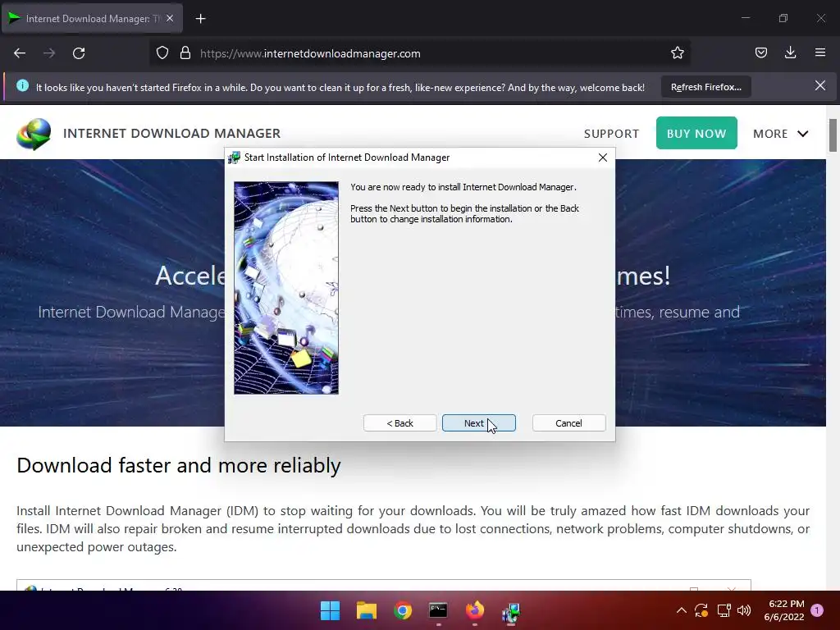This screenshot has width=840, height=630.
Task: Reload the current page
Action: point(79,53)
